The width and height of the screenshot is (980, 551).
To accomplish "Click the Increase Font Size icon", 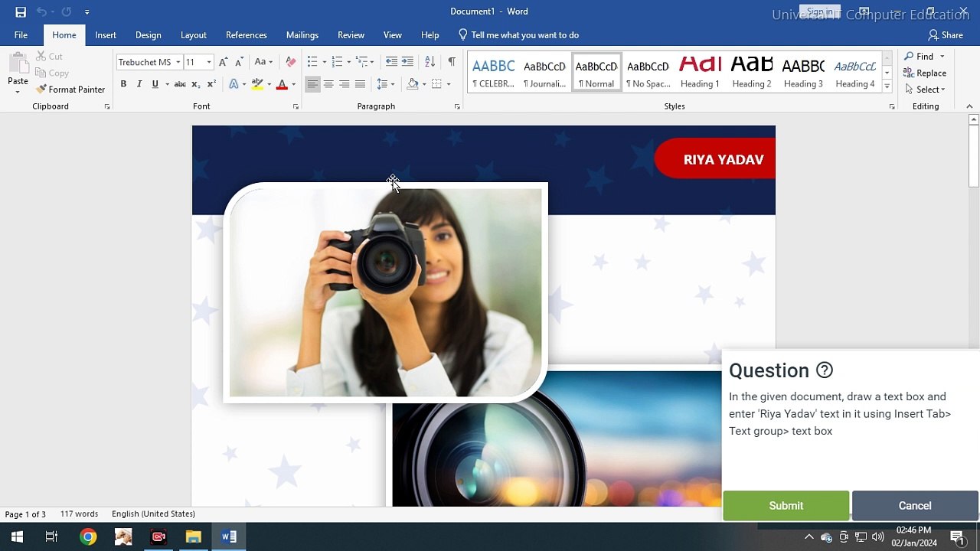I will [x=223, y=62].
